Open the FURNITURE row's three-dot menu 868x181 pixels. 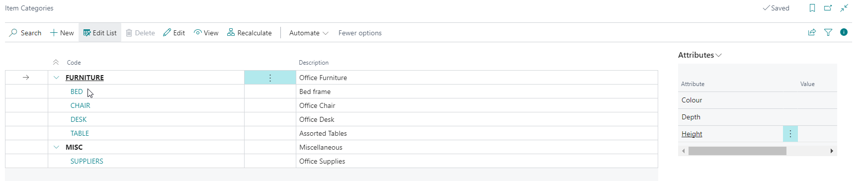coord(270,78)
